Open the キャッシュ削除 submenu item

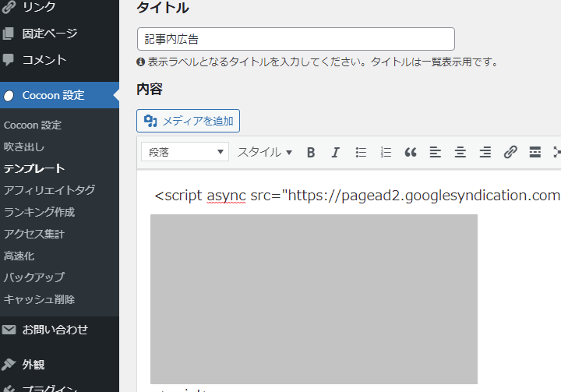[40, 299]
